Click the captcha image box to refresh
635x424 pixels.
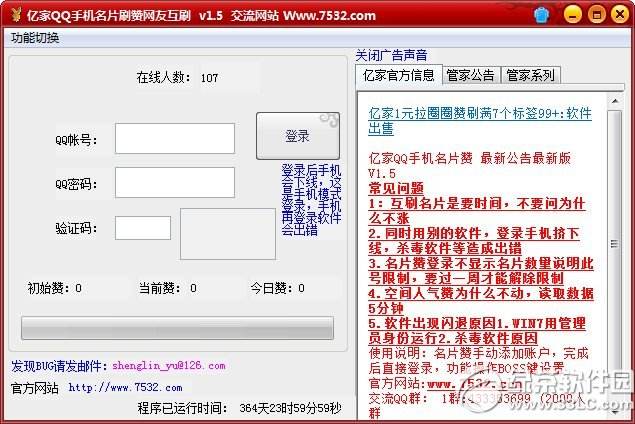pos(227,234)
